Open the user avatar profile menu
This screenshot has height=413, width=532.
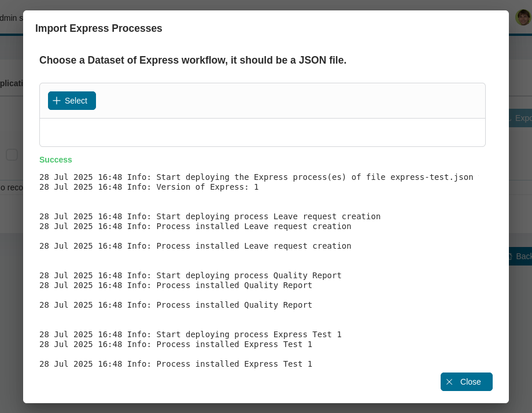[523, 17]
